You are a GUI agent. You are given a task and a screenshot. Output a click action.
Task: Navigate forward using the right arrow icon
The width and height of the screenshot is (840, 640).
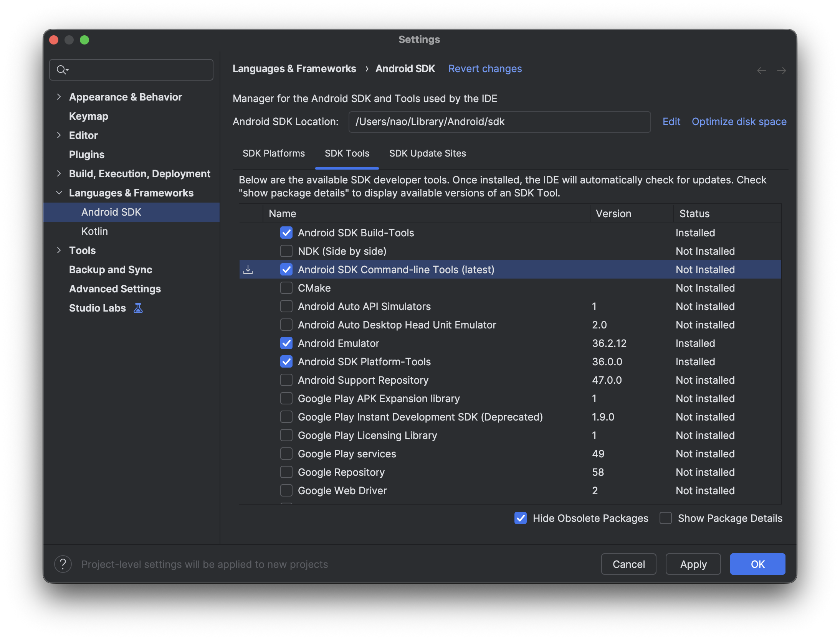(x=782, y=70)
